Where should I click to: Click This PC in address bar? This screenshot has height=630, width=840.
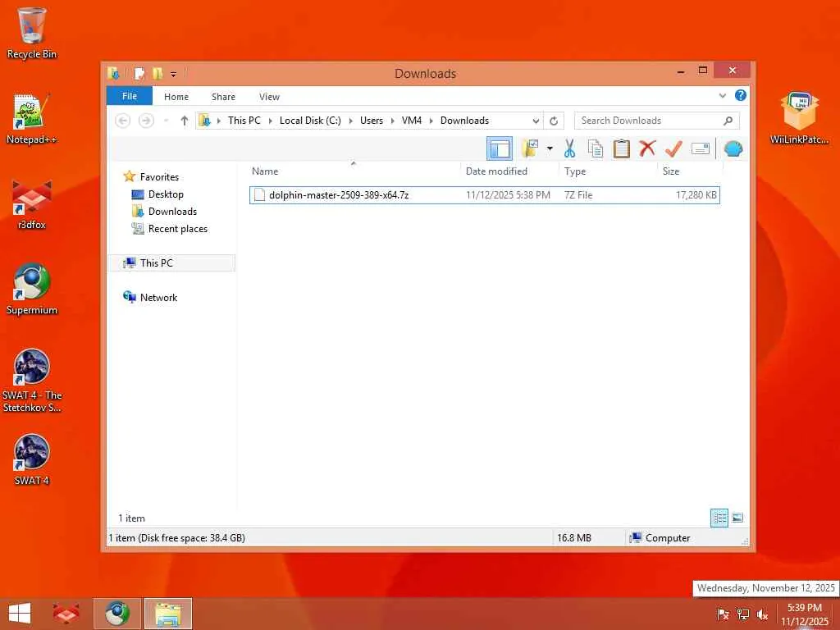pos(244,121)
